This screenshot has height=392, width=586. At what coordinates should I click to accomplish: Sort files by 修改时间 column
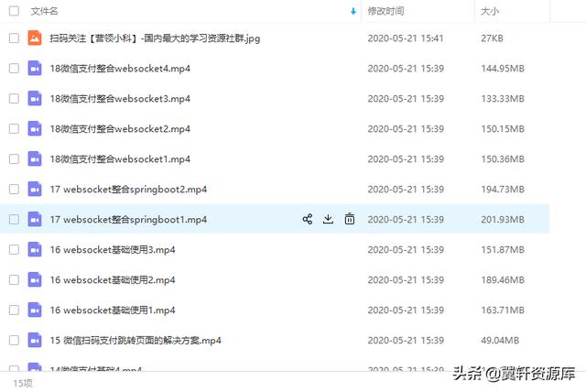[x=385, y=11]
